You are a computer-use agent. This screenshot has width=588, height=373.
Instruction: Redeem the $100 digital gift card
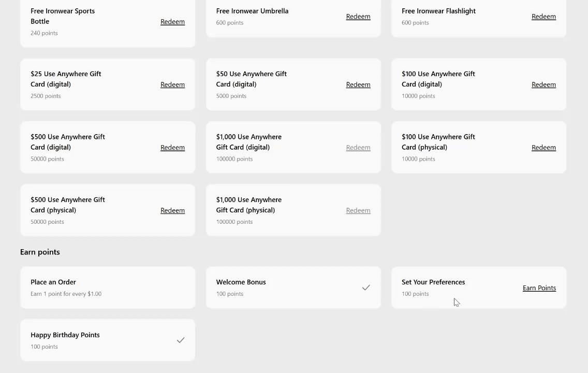[543, 84]
